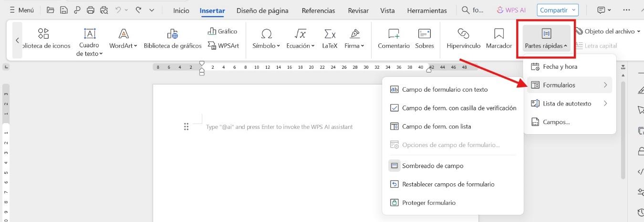Insert a Hipervínculo from the ribbon
The width and height of the screenshot is (644, 222).
(463, 34)
